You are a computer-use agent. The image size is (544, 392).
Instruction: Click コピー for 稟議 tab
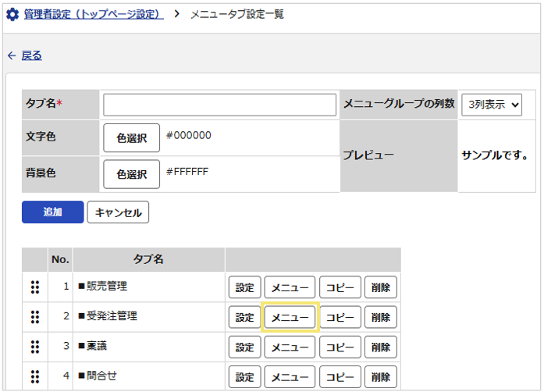[x=340, y=347]
